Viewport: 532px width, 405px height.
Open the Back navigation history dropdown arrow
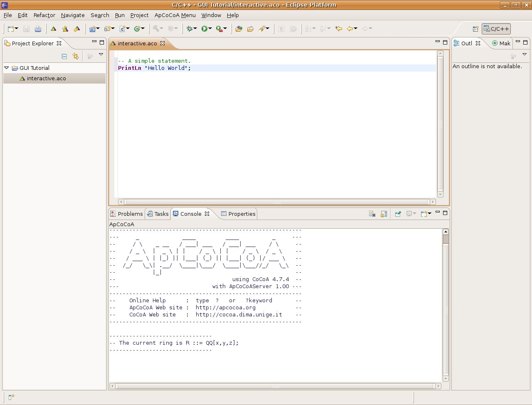point(356,29)
